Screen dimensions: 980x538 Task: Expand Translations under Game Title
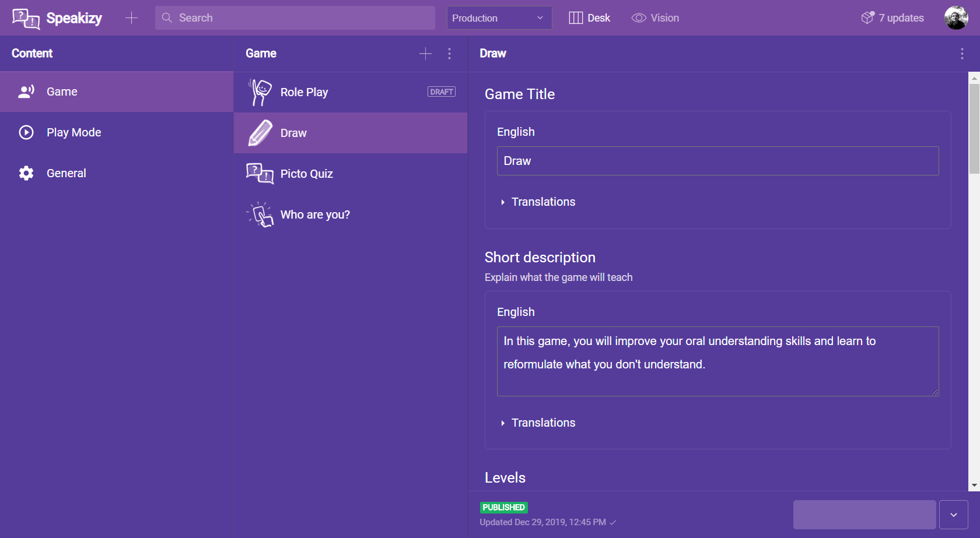(538, 202)
